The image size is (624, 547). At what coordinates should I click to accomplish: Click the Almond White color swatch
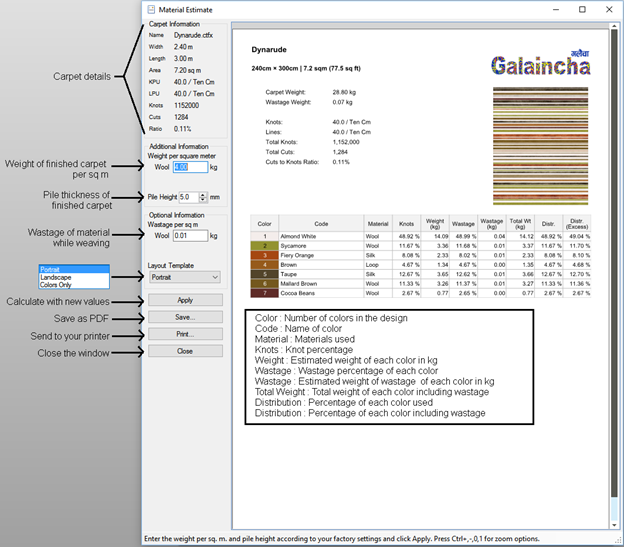pyautogui.click(x=264, y=237)
